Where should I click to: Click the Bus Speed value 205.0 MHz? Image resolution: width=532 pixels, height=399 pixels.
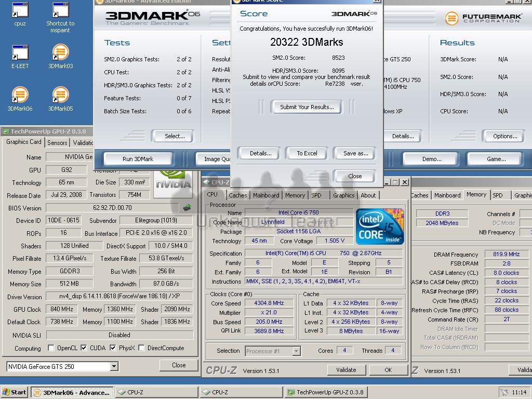tap(269, 322)
